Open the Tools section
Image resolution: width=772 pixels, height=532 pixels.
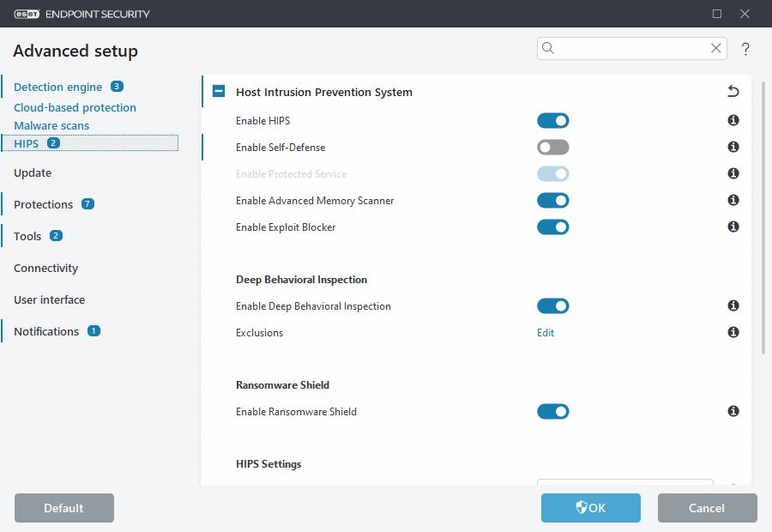click(x=27, y=237)
